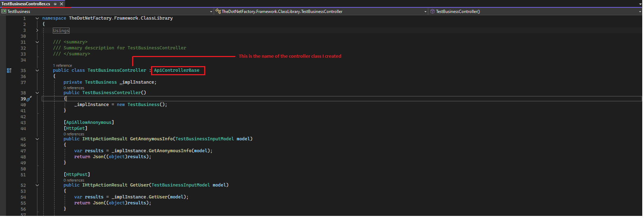Open the '1 reference' CodeLens above the class
The width and height of the screenshot is (644, 218).
(x=62, y=65)
